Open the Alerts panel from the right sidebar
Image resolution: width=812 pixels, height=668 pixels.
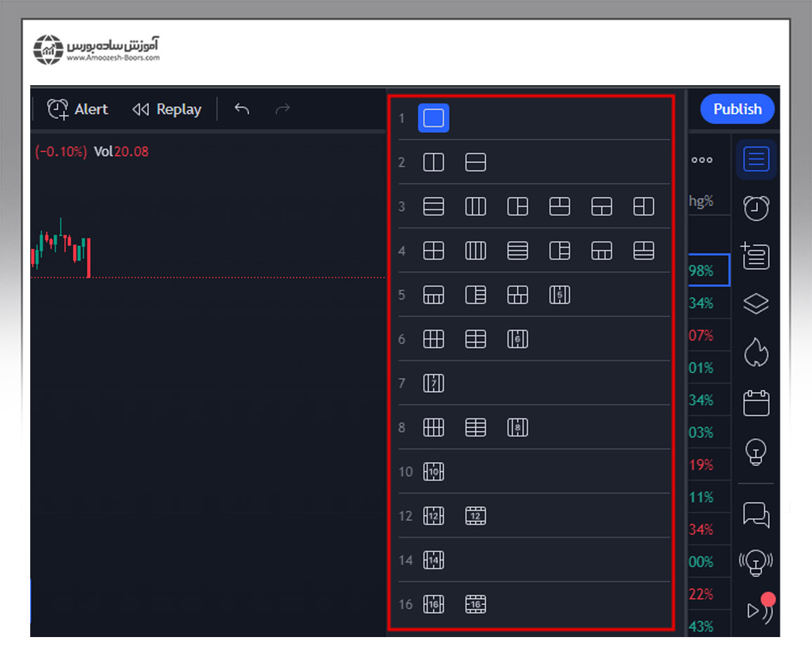click(756, 209)
